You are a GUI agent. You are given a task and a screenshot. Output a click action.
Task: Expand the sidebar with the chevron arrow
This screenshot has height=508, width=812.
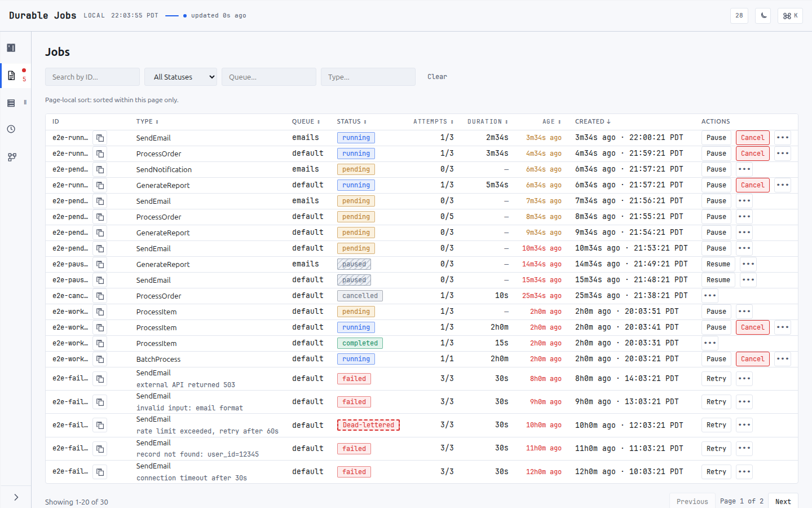[16, 497]
